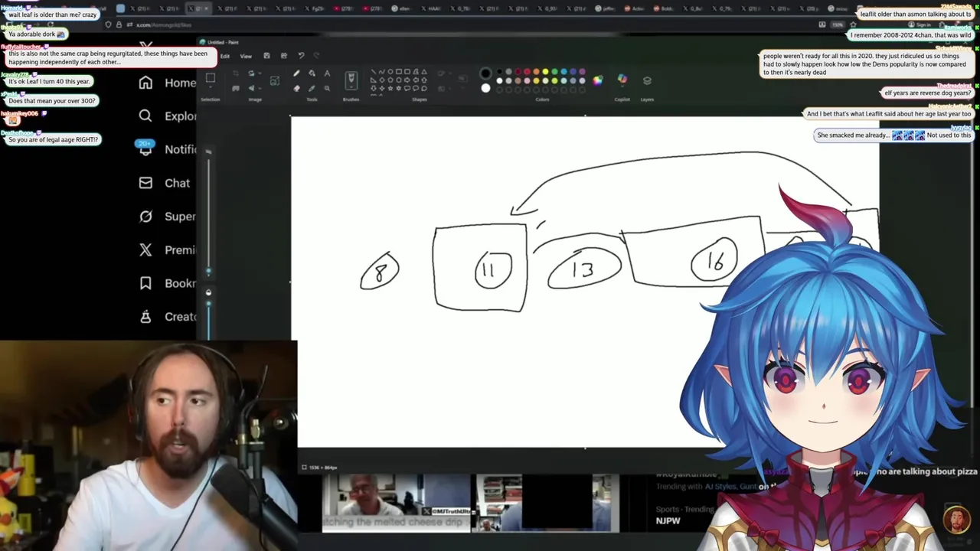Image resolution: width=980 pixels, height=551 pixels.
Task: Click the Chat envelope icon in X sidebar
Action: (145, 183)
